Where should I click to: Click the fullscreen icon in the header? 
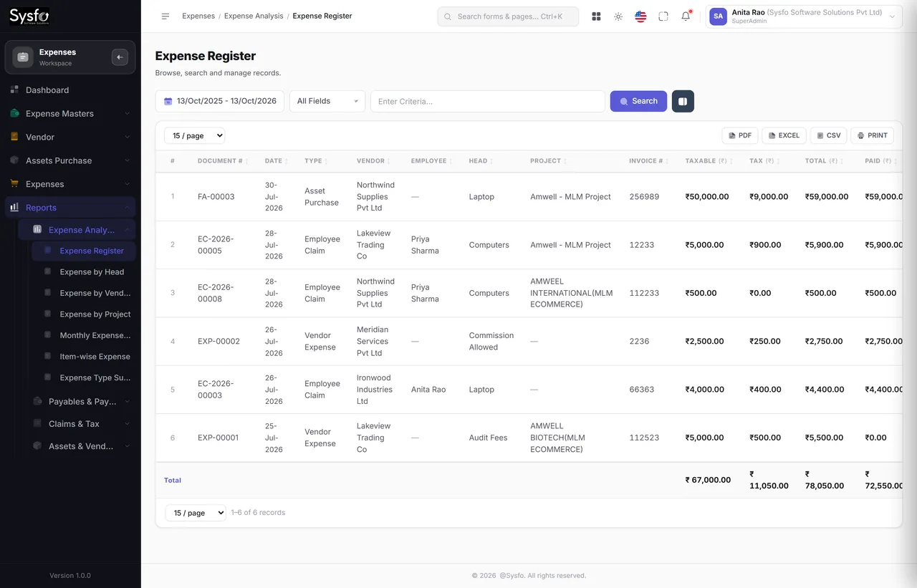663,16
